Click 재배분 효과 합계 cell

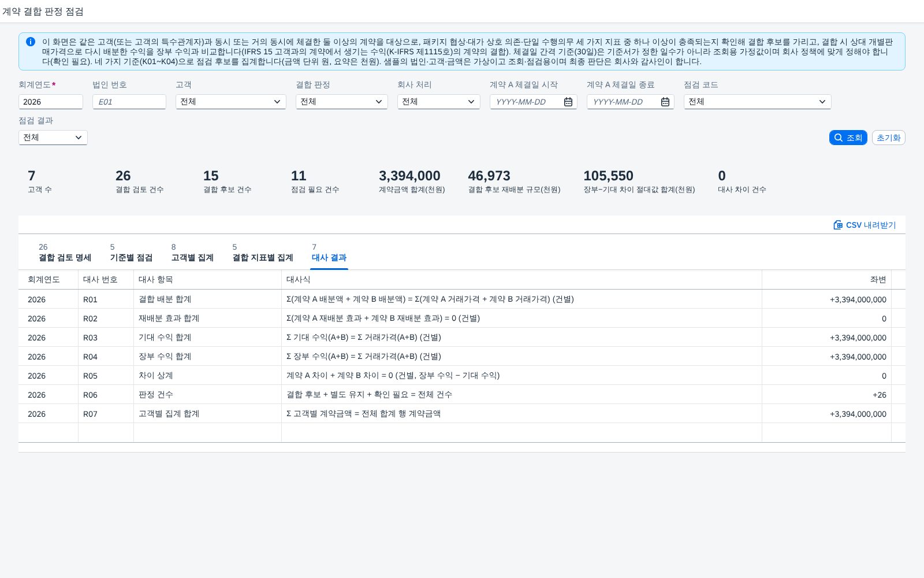coord(207,318)
